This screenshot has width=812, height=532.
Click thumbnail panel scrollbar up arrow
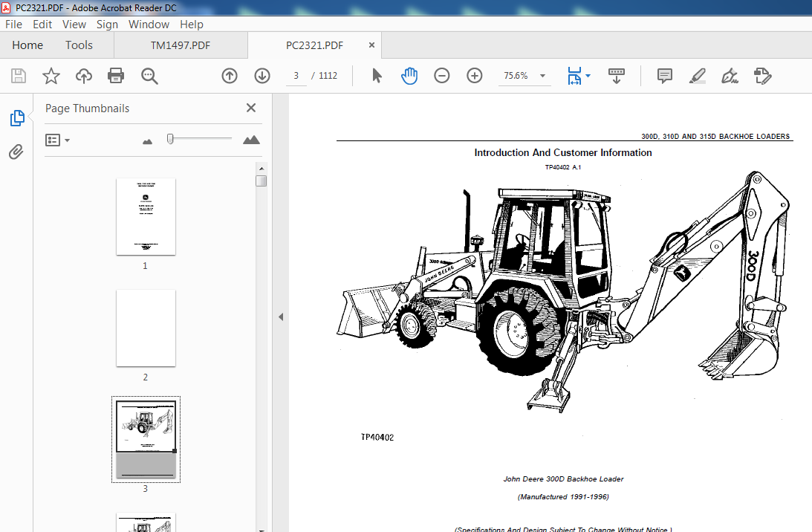click(x=262, y=169)
